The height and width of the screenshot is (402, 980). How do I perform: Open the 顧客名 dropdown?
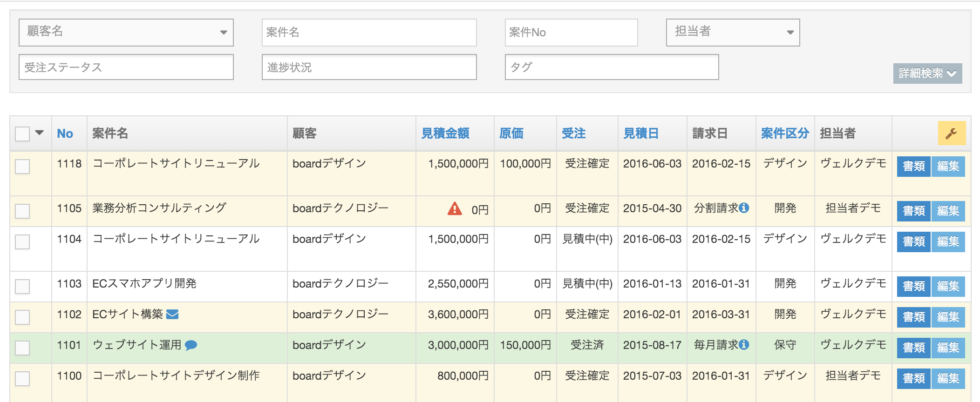pos(126,33)
